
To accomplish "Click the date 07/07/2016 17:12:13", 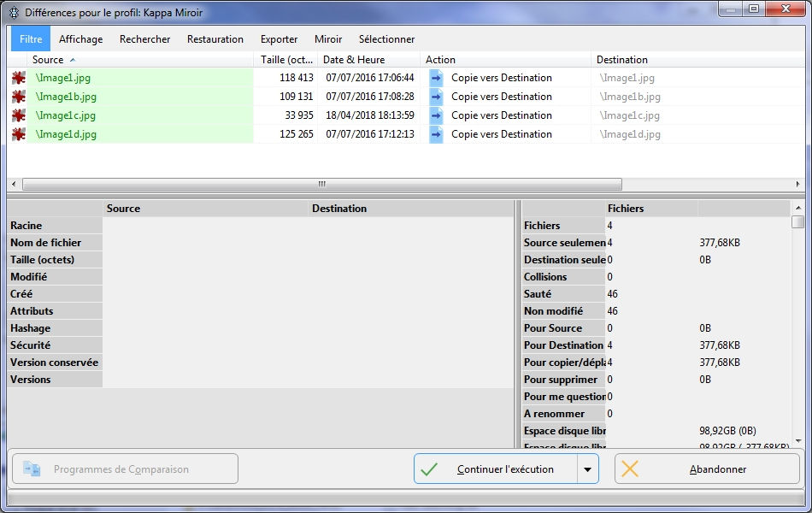I will click(x=370, y=134).
